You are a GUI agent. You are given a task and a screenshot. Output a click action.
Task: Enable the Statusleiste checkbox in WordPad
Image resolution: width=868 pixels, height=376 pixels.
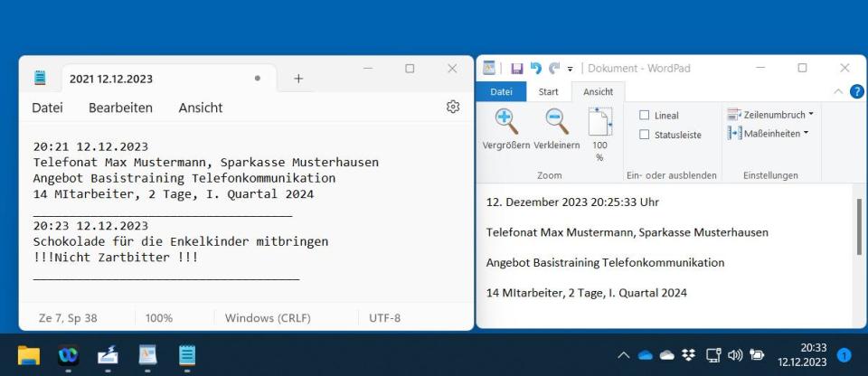645,135
